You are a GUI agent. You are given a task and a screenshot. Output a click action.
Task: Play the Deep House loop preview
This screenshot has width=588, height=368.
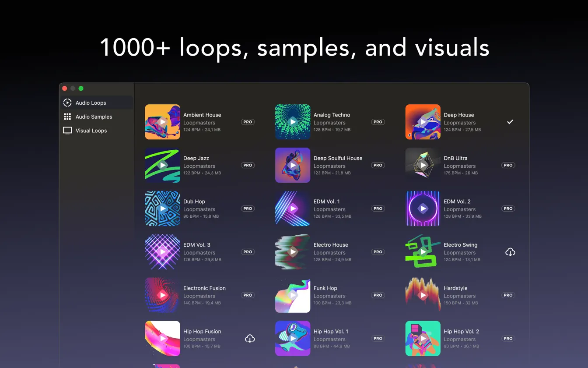[x=423, y=122]
